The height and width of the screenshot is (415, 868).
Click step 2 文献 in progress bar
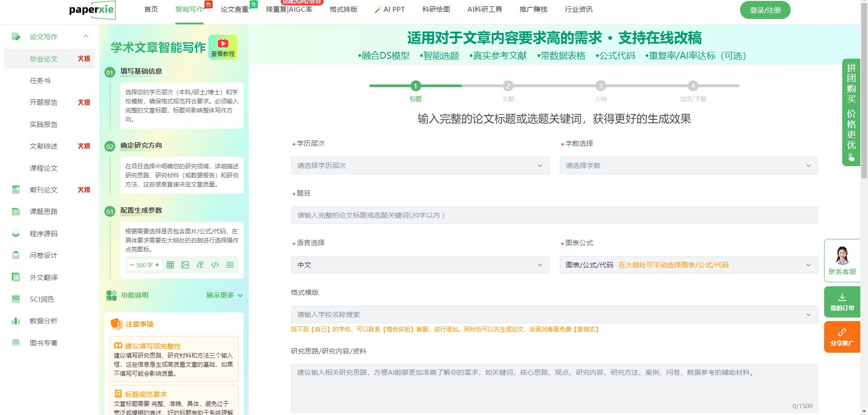pyautogui.click(x=508, y=86)
